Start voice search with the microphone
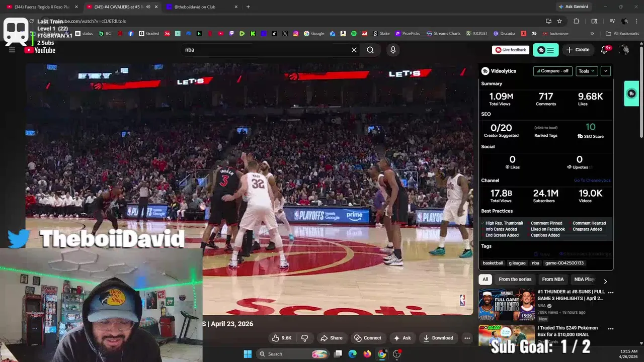Viewport: 644px width, 362px height. pos(393,50)
